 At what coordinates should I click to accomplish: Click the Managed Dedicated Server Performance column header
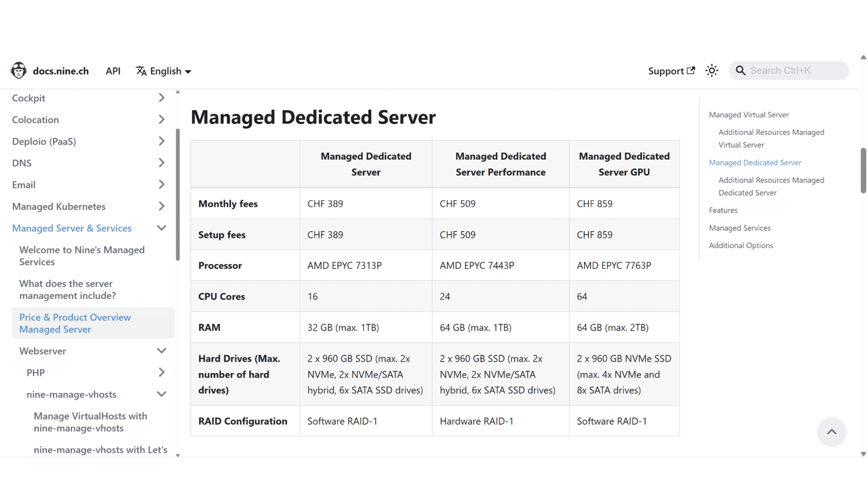tap(500, 164)
